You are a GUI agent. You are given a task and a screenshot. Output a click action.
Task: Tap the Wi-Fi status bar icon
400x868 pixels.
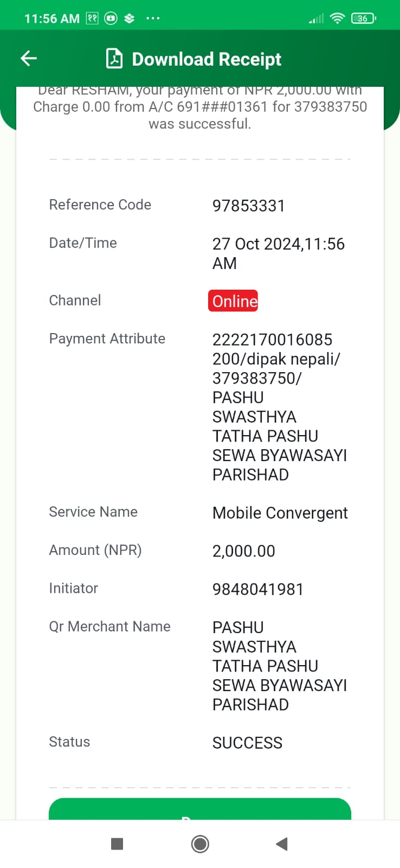coord(337,18)
